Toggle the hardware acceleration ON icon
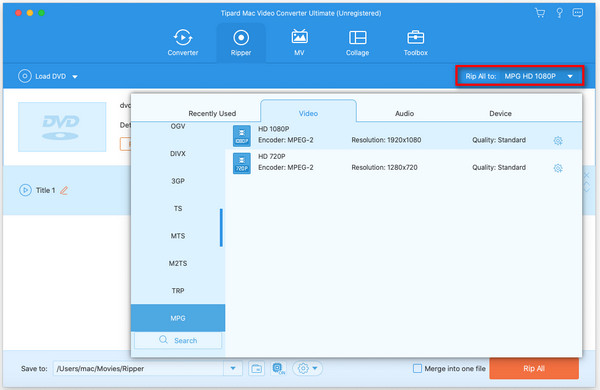 click(279, 369)
